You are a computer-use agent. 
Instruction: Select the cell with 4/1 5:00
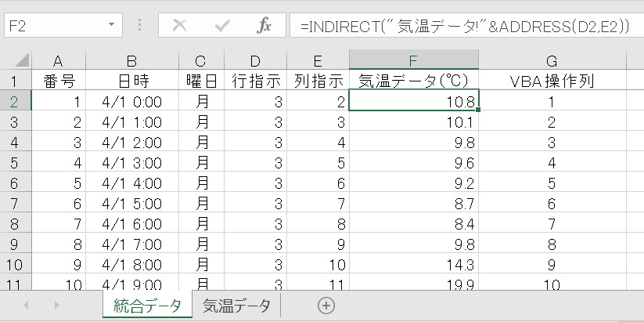tap(132, 203)
